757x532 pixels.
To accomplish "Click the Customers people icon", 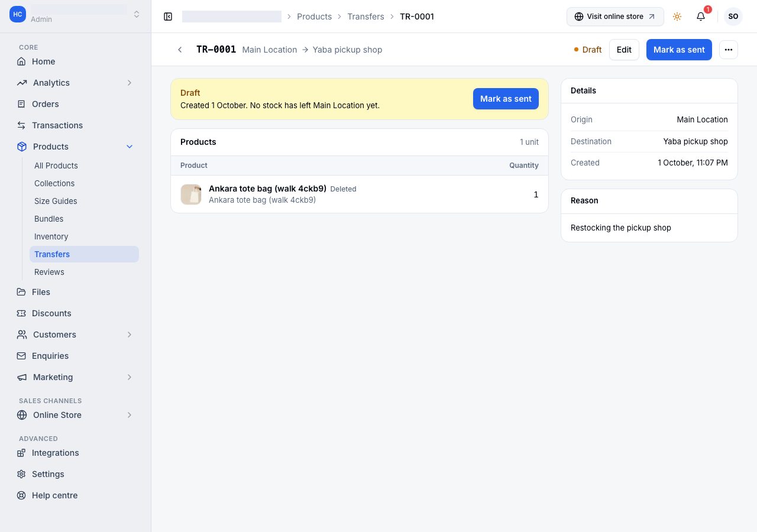I will pos(22,335).
